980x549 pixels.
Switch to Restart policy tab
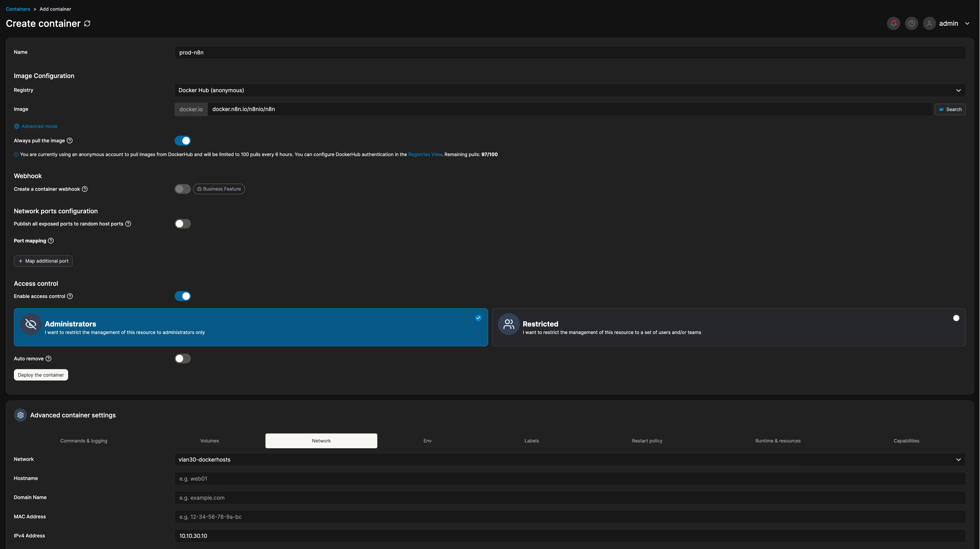647,441
